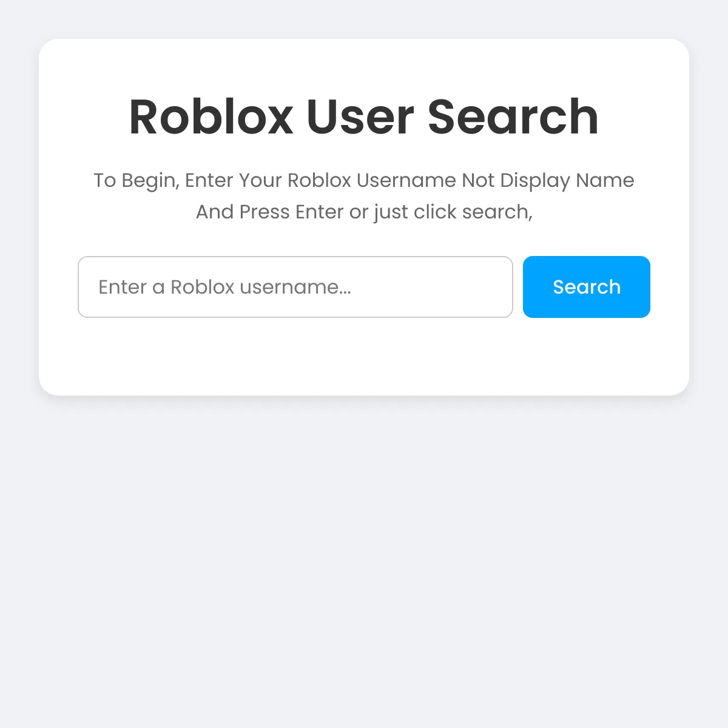Select the 'Roblox User Search' heading
Viewport: 728px width, 728px height.
[364, 116]
